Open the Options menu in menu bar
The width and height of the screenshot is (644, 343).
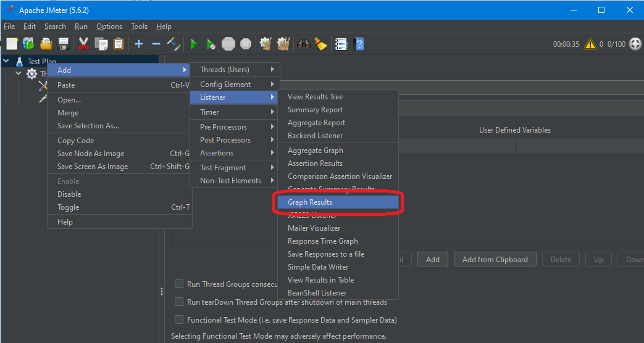click(109, 27)
